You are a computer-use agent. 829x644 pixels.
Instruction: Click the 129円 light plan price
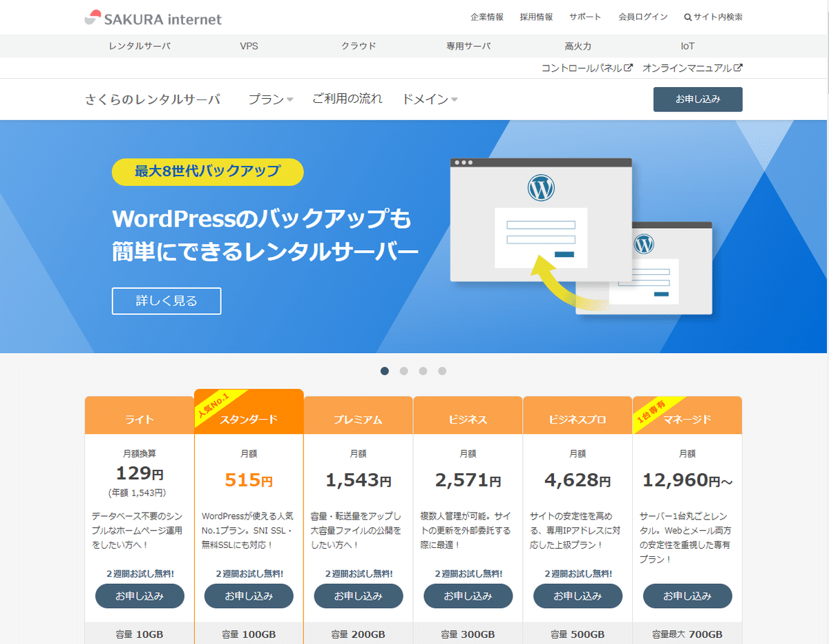coord(140,473)
